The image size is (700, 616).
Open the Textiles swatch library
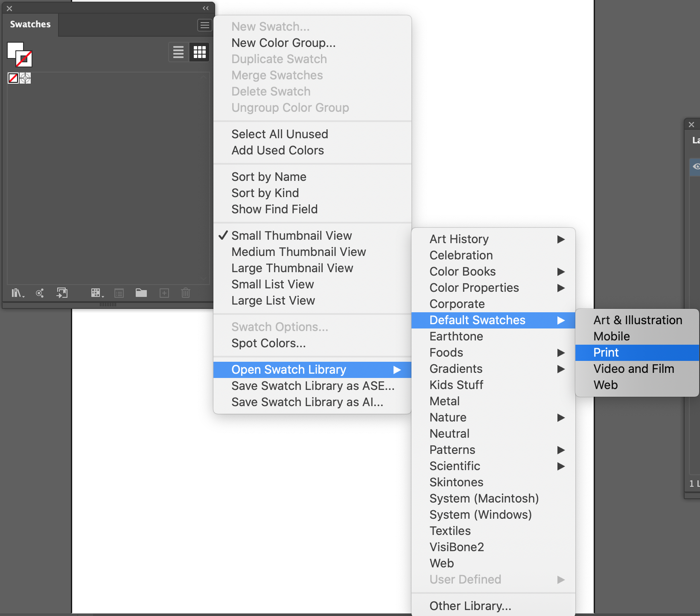pos(493,531)
